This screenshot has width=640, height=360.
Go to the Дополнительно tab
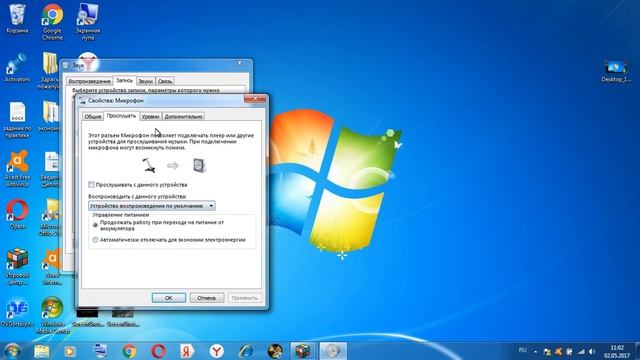pos(183,116)
